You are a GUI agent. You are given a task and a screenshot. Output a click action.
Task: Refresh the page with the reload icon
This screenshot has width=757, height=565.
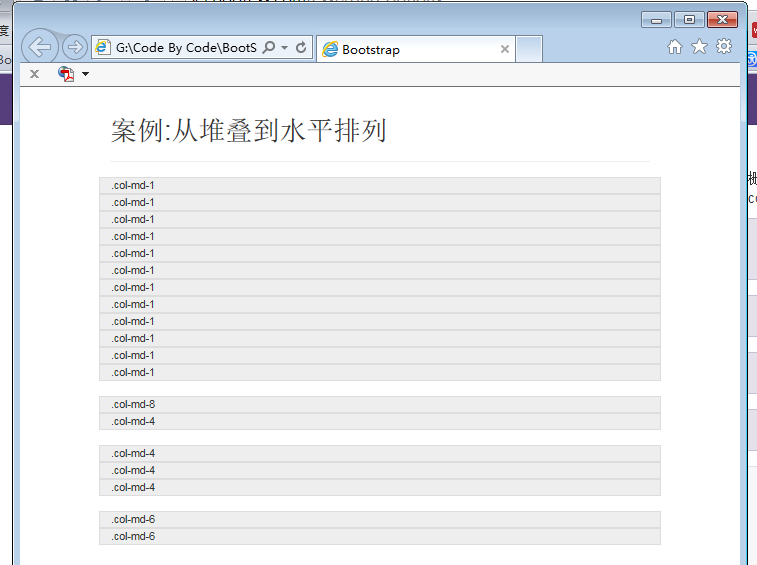click(301, 48)
